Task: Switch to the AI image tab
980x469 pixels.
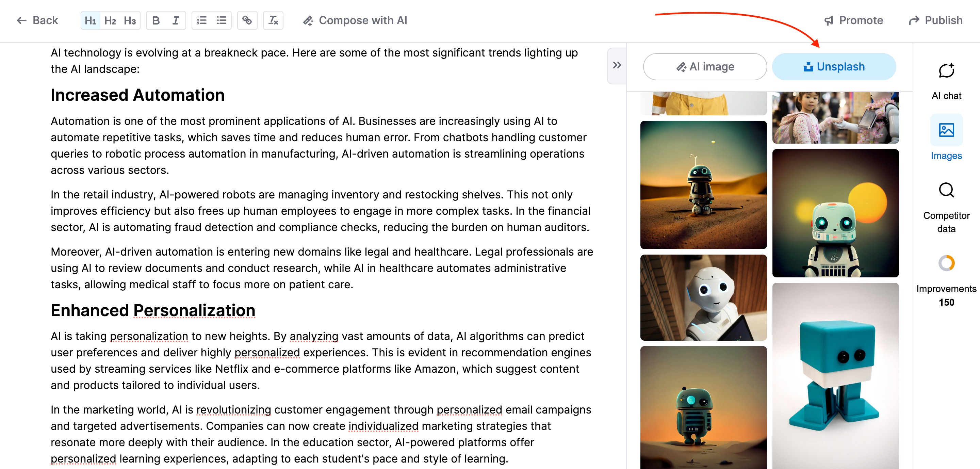Action: click(x=704, y=67)
